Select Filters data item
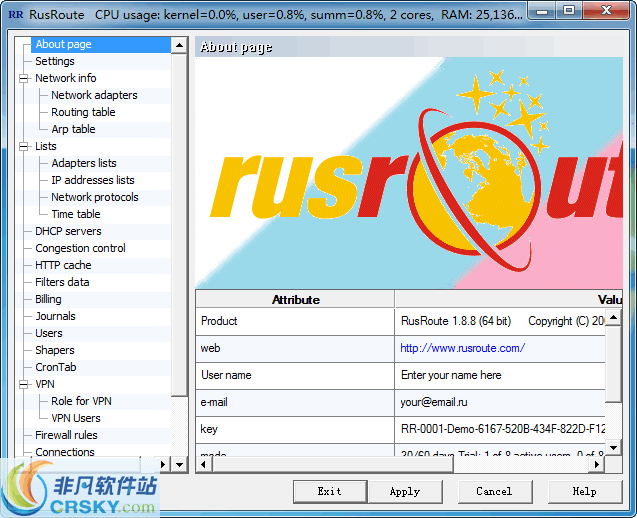The image size is (637, 518). click(62, 282)
